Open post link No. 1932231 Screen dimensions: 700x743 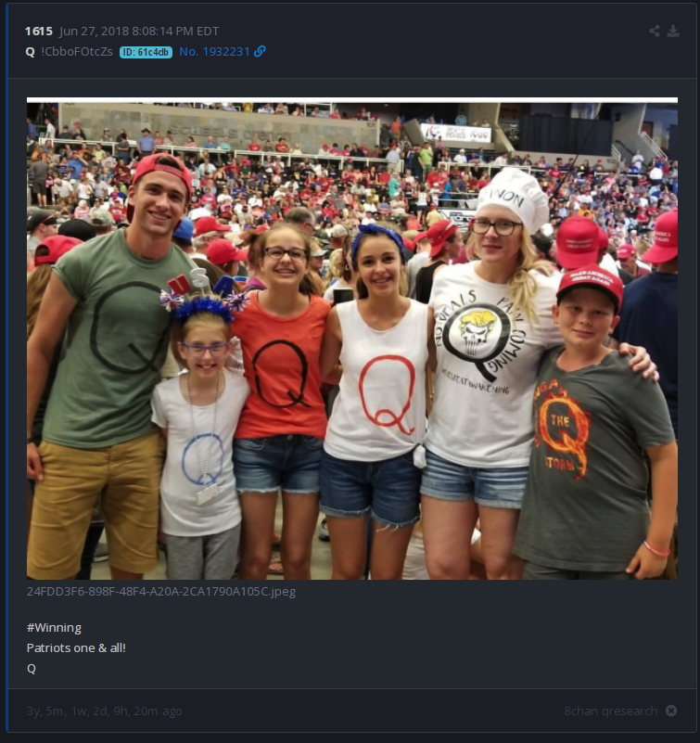point(214,52)
